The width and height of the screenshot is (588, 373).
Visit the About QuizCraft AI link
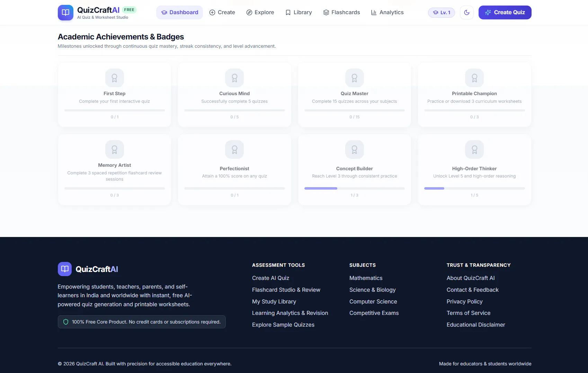[471, 278]
